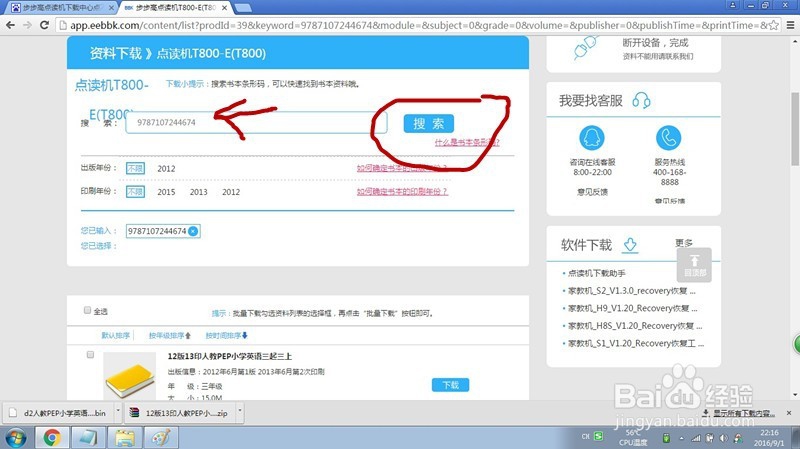Screen dimensions: 800x449
Task: Open the what-is-barcode help link
Action: coord(467,142)
